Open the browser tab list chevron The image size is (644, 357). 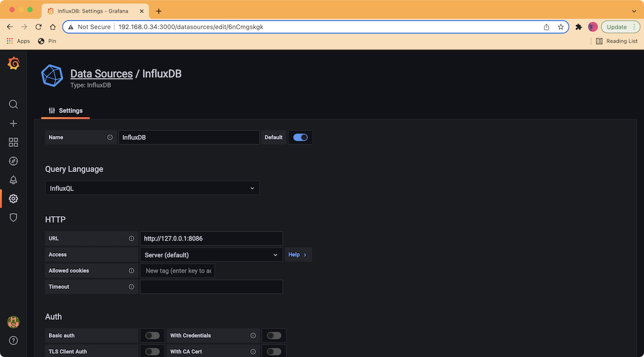click(x=634, y=11)
